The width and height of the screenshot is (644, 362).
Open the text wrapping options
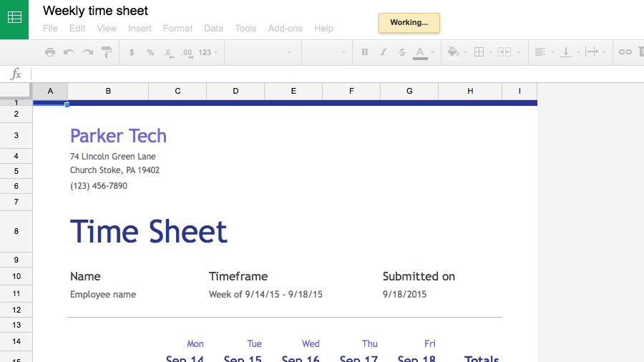[x=592, y=52]
